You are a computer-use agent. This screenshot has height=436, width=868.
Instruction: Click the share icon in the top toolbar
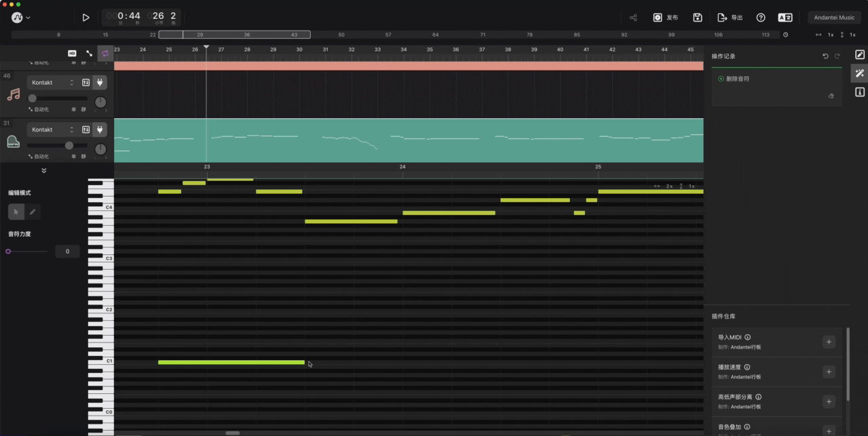[x=633, y=17]
